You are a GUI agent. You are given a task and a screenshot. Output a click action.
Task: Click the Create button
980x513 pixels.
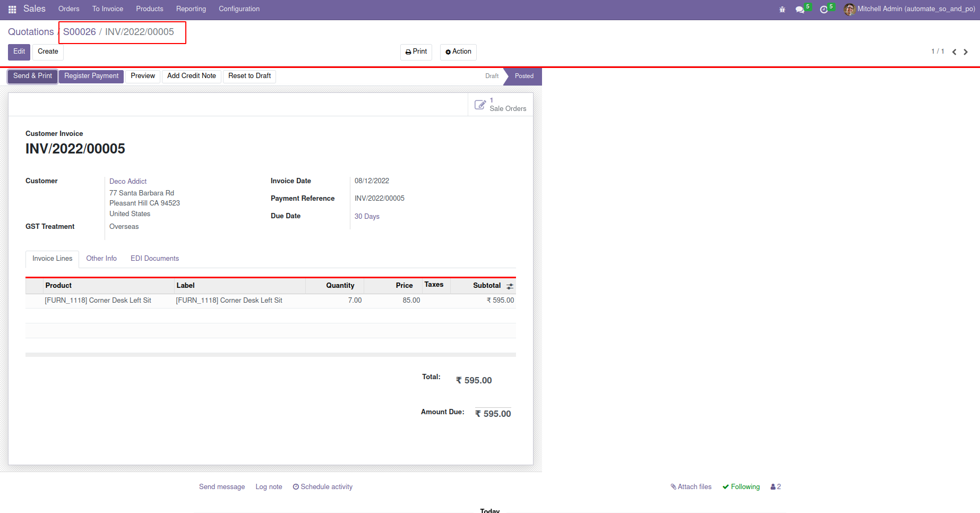click(x=48, y=52)
